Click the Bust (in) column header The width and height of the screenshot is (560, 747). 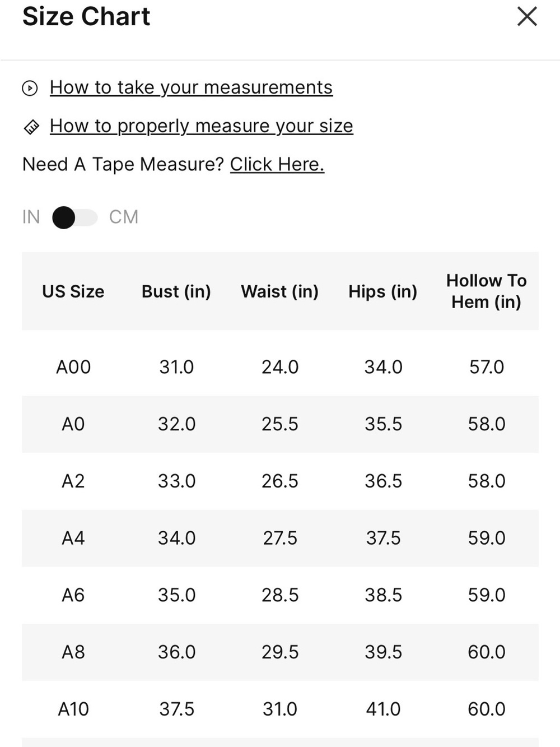tap(176, 291)
